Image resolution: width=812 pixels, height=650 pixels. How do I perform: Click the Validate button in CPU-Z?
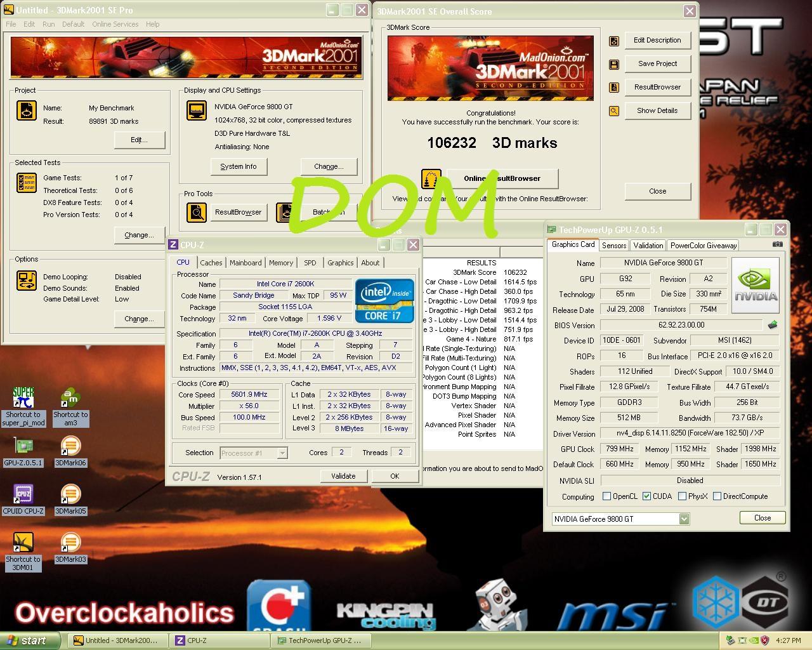pos(343,476)
